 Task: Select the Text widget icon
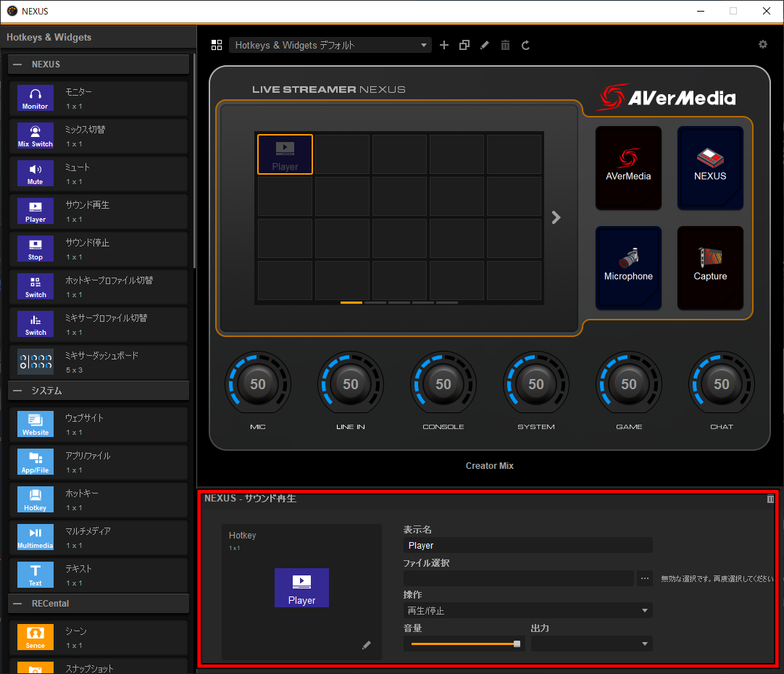pos(35,575)
